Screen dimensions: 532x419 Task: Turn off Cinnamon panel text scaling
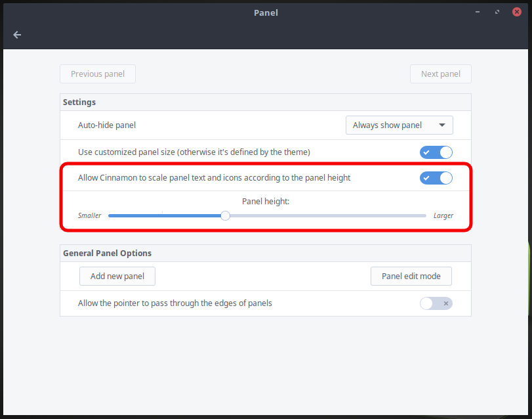pyautogui.click(x=436, y=178)
